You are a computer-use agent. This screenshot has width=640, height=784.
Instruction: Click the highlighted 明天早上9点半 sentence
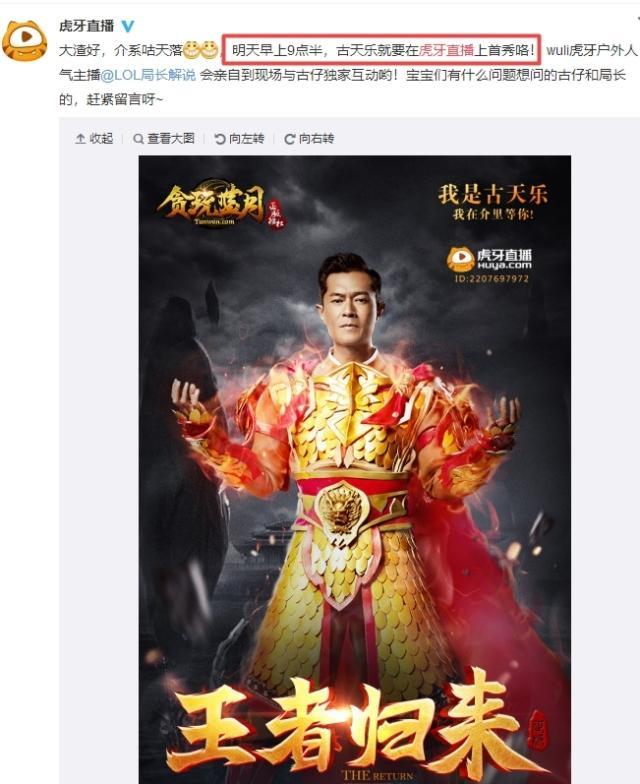tap(382, 50)
